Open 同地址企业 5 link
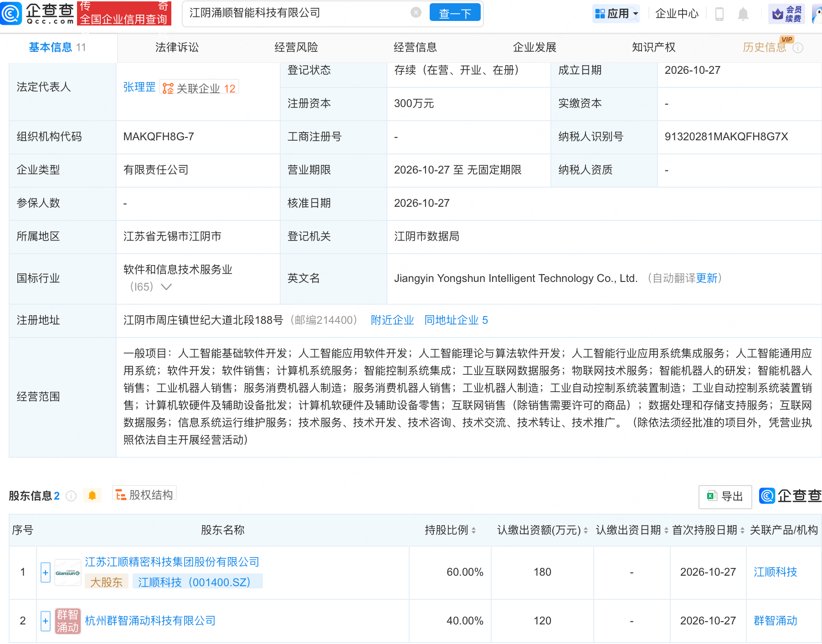 456,320
